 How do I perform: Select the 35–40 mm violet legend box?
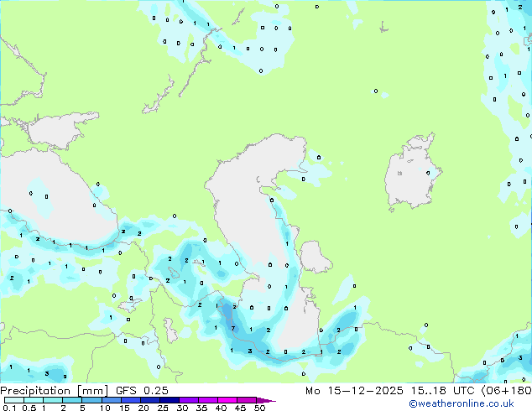coord(208,400)
